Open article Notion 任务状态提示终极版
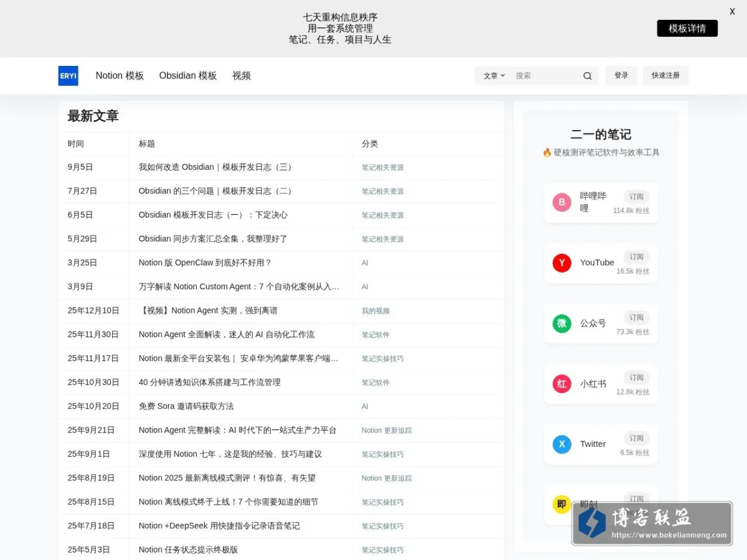Image resolution: width=747 pixels, height=560 pixels. point(188,550)
